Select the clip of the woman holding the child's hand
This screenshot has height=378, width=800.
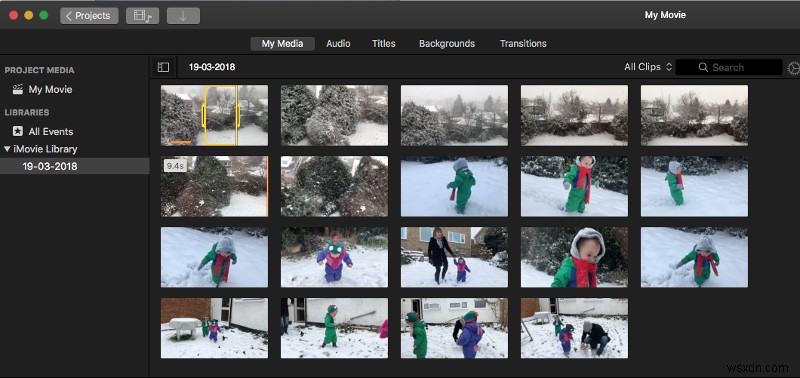[x=454, y=257]
